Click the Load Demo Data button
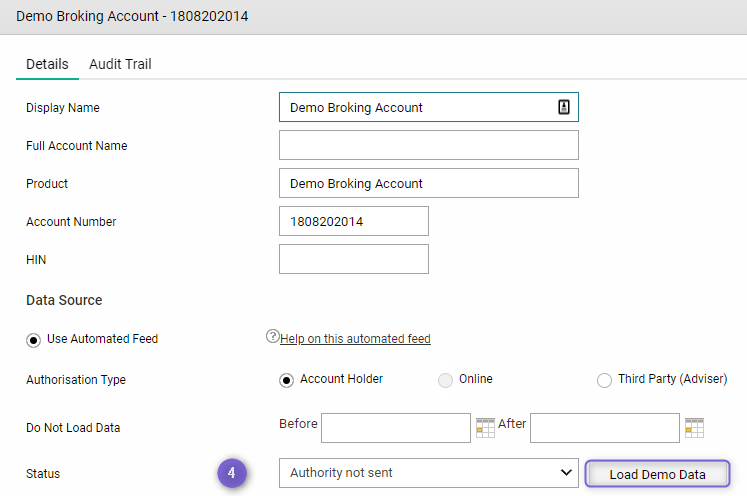Viewport: 747px width, 496px height. coord(657,474)
